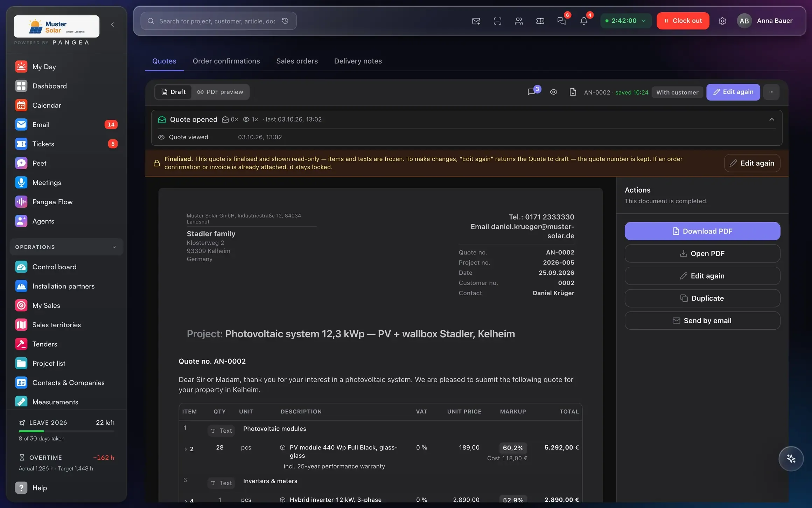The image size is (812, 508).
Task: Open My Day in sidebar
Action: (66, 67)
